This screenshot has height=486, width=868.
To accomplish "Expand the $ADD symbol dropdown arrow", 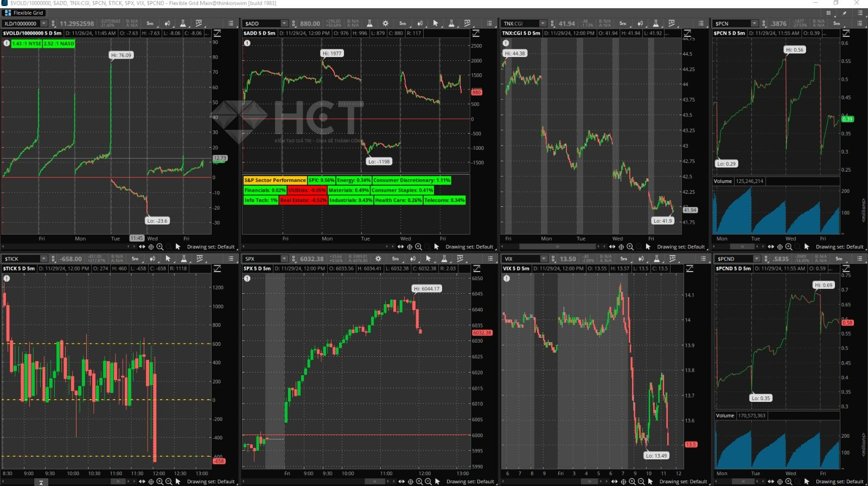I will (x=284, y=23).
